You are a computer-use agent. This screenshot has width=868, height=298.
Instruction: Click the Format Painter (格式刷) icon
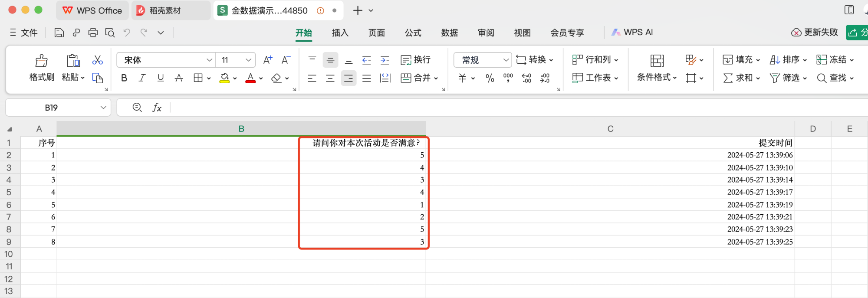tap(42, 60)
